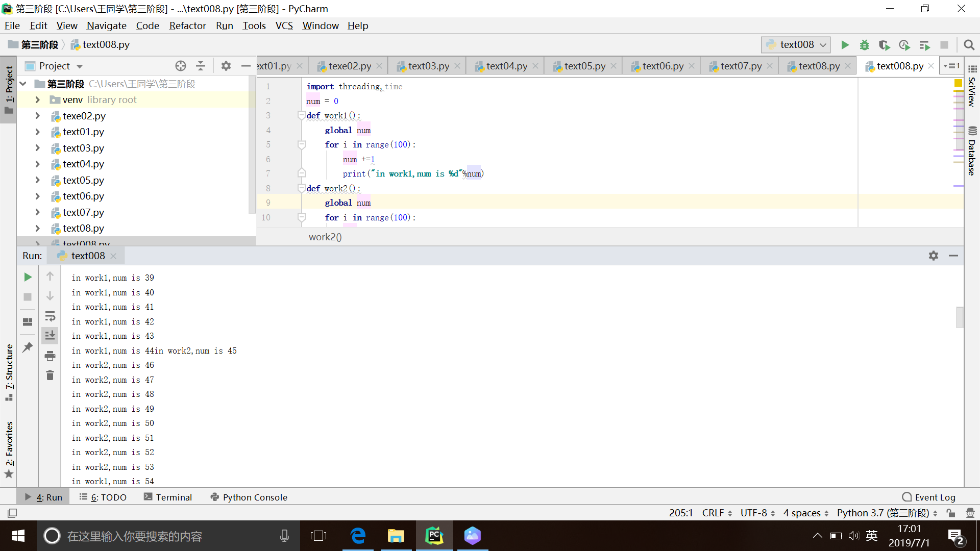Stop process in Run panel

pyautogui.click(x=28, y=297)
